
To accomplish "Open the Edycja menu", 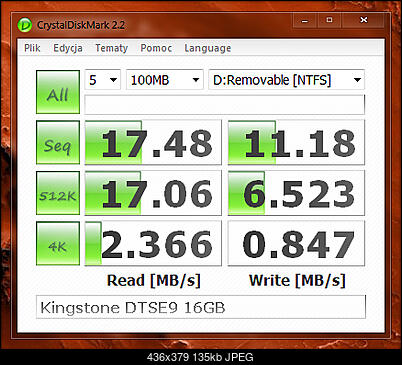I will [68, 48].
